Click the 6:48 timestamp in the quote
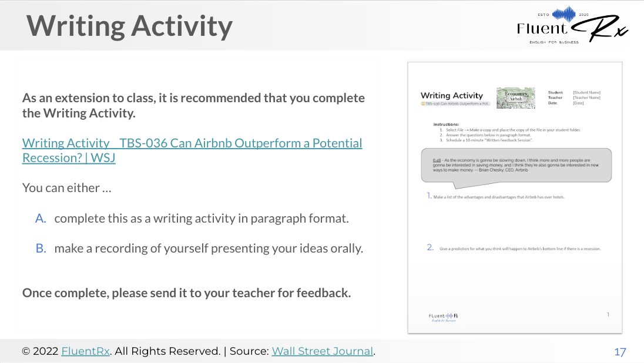Image resolution: width=644 pixels, height=363 pixels. click(x=437, y=160)
